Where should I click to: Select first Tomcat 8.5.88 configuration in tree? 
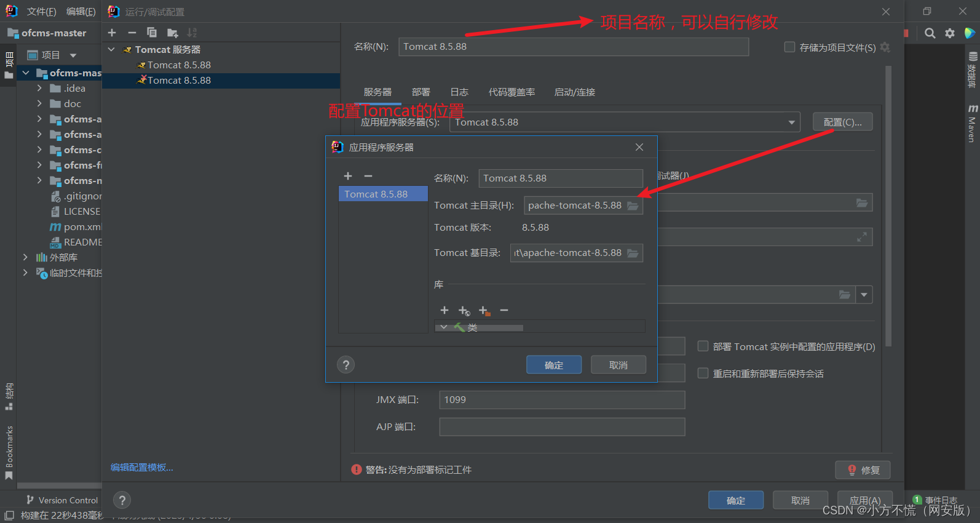[x=178, y=65]
